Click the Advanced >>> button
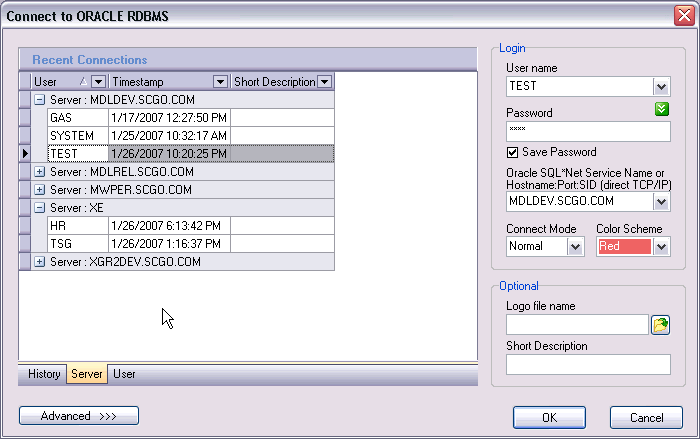 [x=79, y=415]
